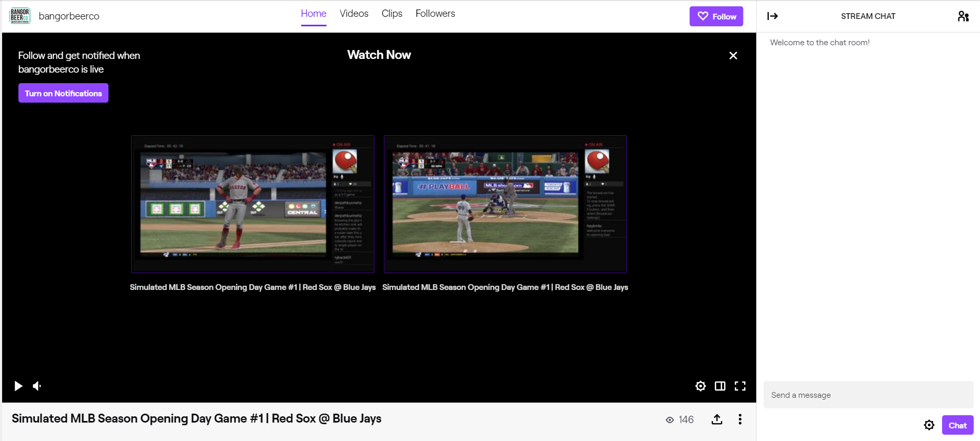Share the stream with the upload icon
The image size is (980, 441).
pyautogui.click(x=717, y=419)
